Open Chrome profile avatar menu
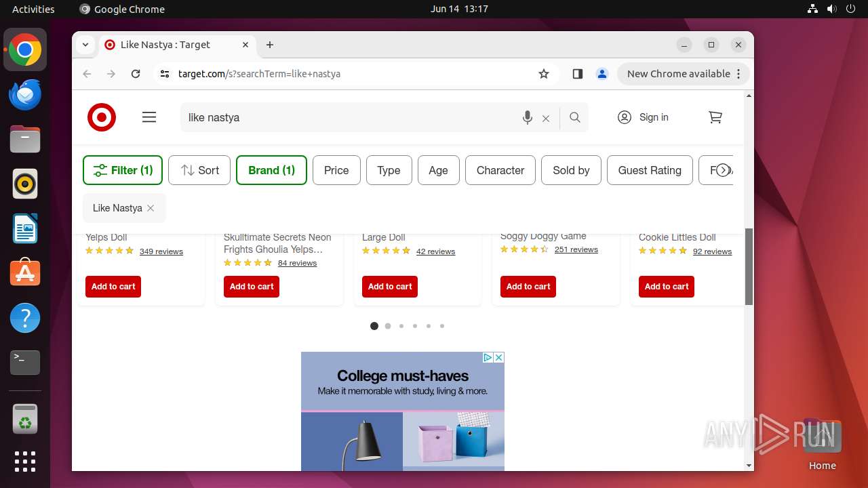The height and width of the screenshot is (488, 868). click(602, 74)
